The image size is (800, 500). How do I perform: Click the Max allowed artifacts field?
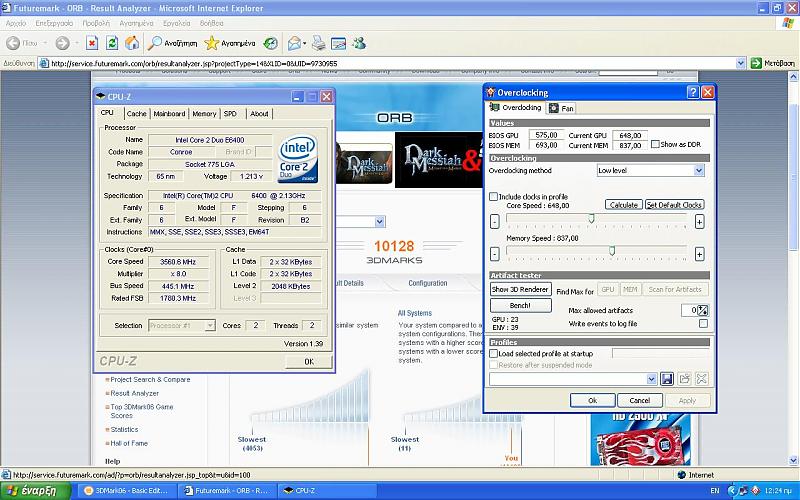(x=689, y=310)
